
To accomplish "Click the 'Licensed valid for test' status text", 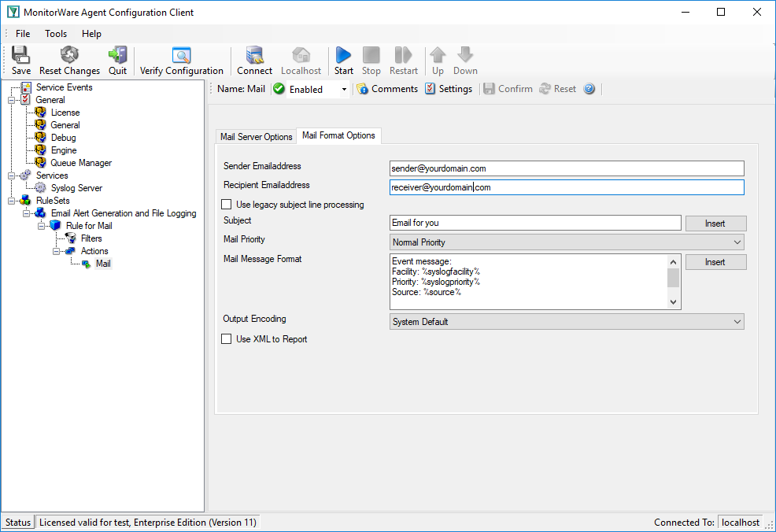I will [x=148, y=523].
